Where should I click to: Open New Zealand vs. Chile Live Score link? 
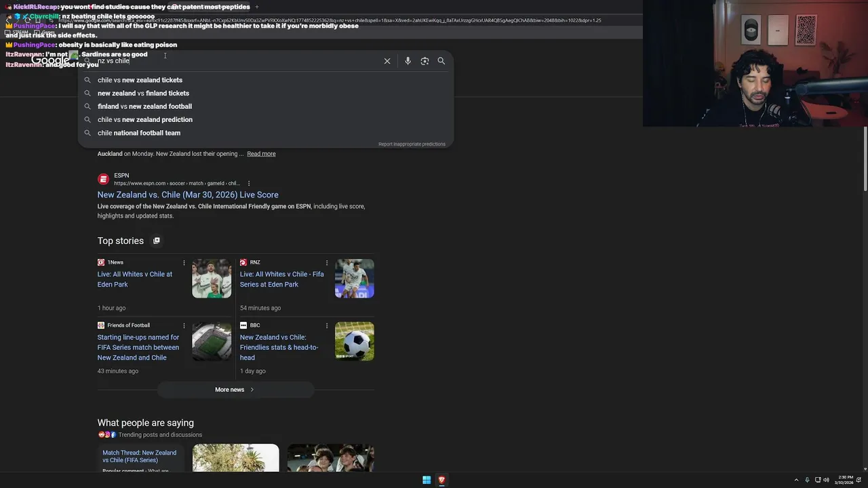[188, 195]
